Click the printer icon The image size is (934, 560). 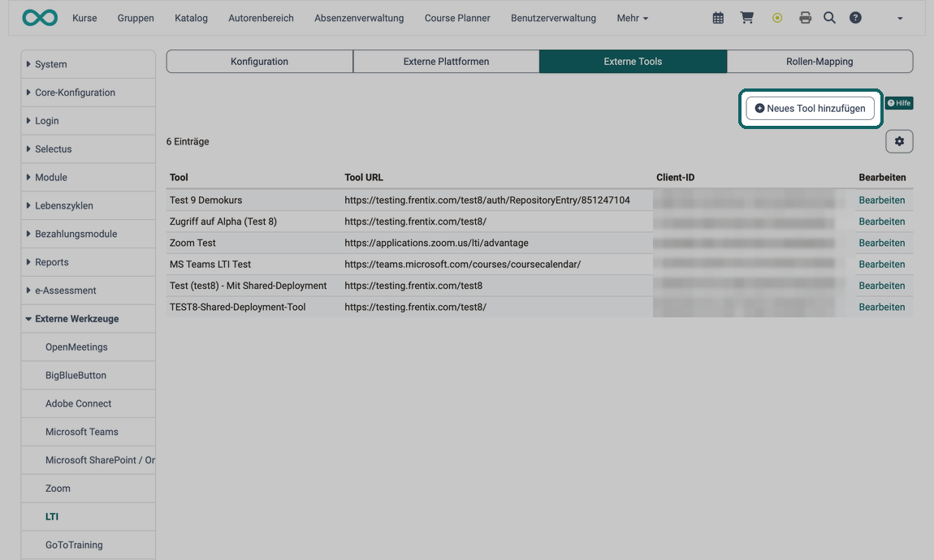click(806, 18)
